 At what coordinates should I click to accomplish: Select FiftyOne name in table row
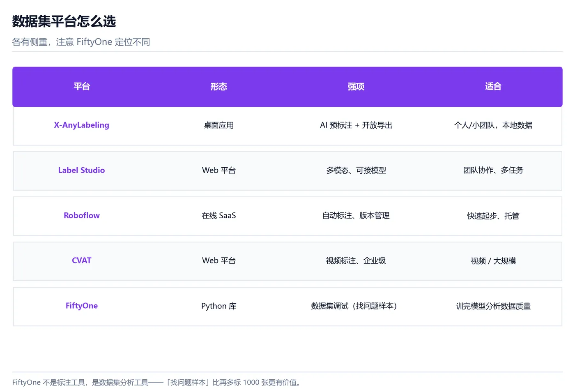[x=82, y=306]
